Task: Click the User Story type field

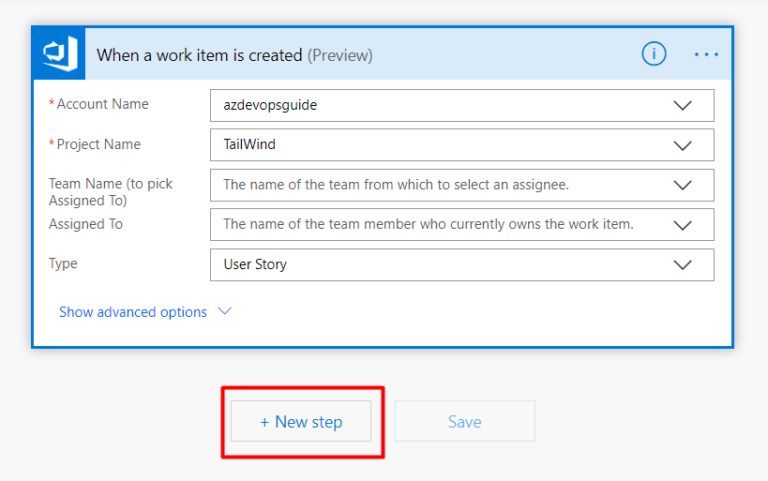Action: pos(440,265)
